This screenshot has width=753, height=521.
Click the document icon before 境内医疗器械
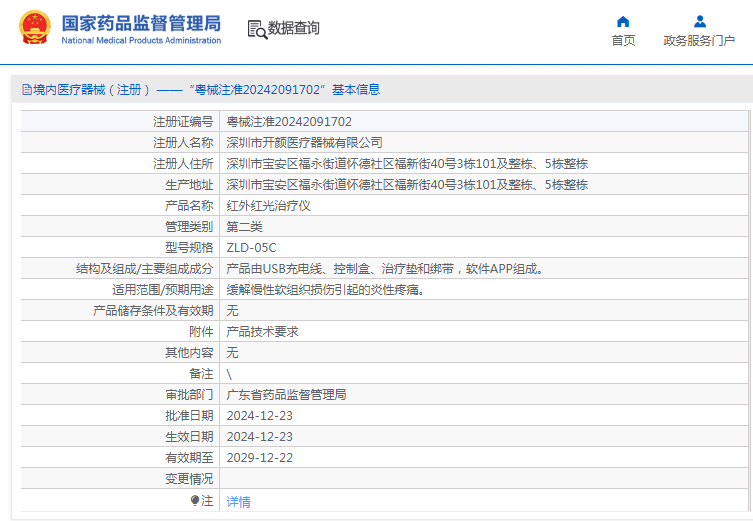coord(27,90)
